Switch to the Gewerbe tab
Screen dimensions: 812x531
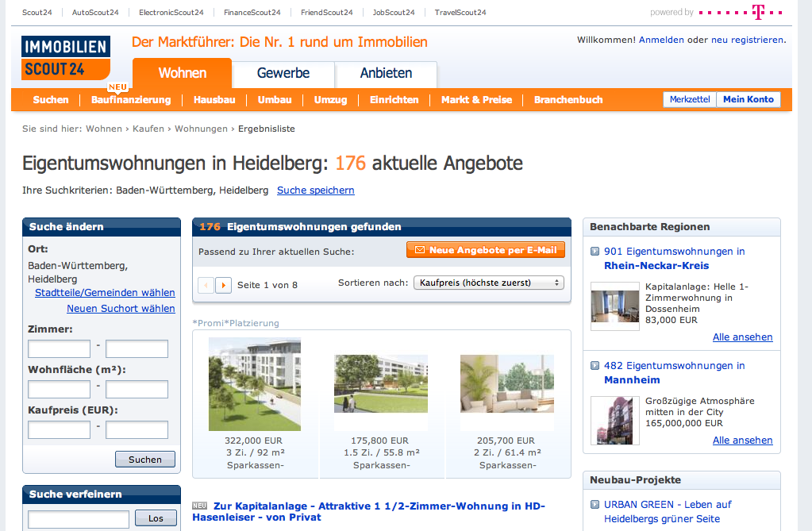tap(283, 74)
